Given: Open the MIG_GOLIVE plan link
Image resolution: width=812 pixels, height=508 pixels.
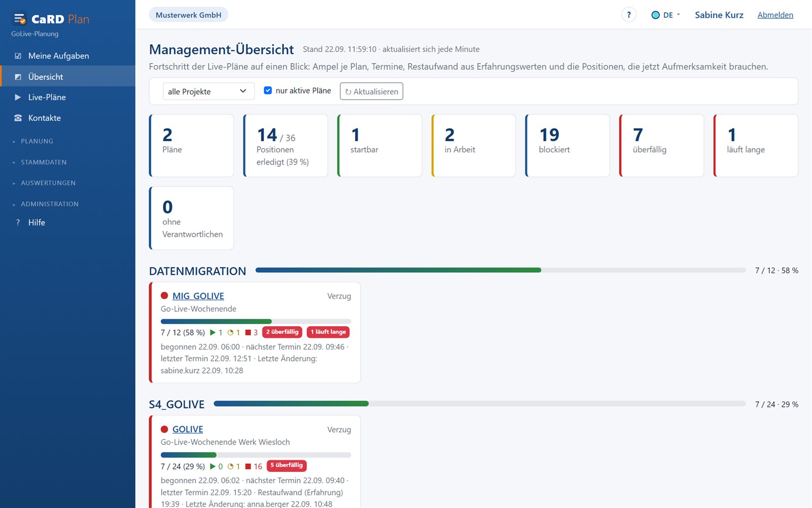Looking at the screenshot, I should tap(198, 296).
